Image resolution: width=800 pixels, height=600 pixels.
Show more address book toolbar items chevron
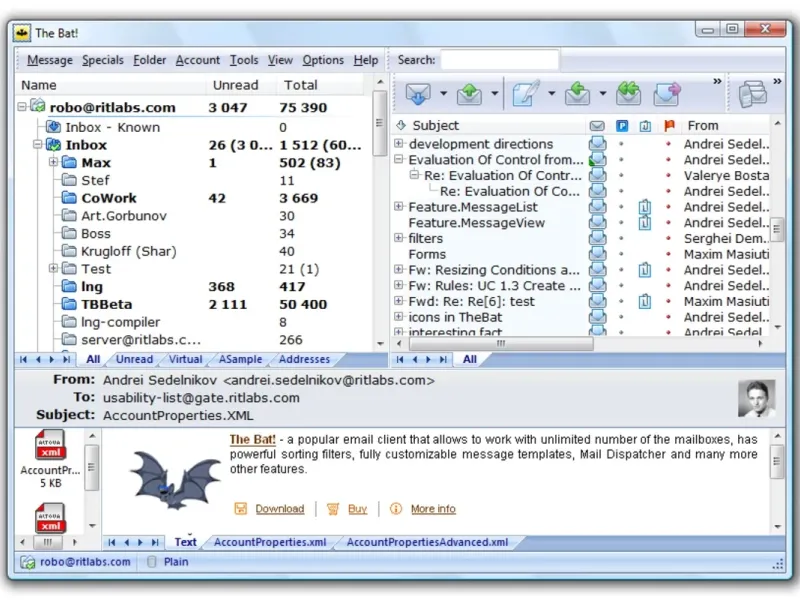tap(777, 81)
